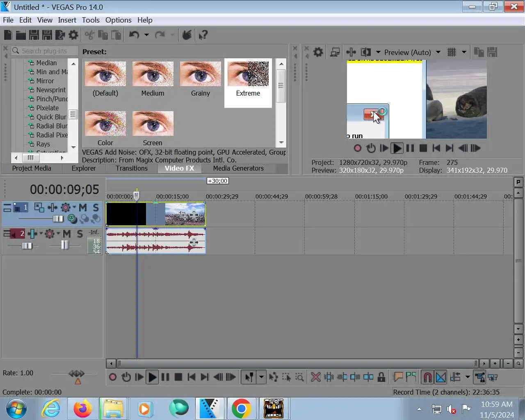Open the Auto Ripple dropdown arrow
The image size is (525, 420).
tap(467, 377)
